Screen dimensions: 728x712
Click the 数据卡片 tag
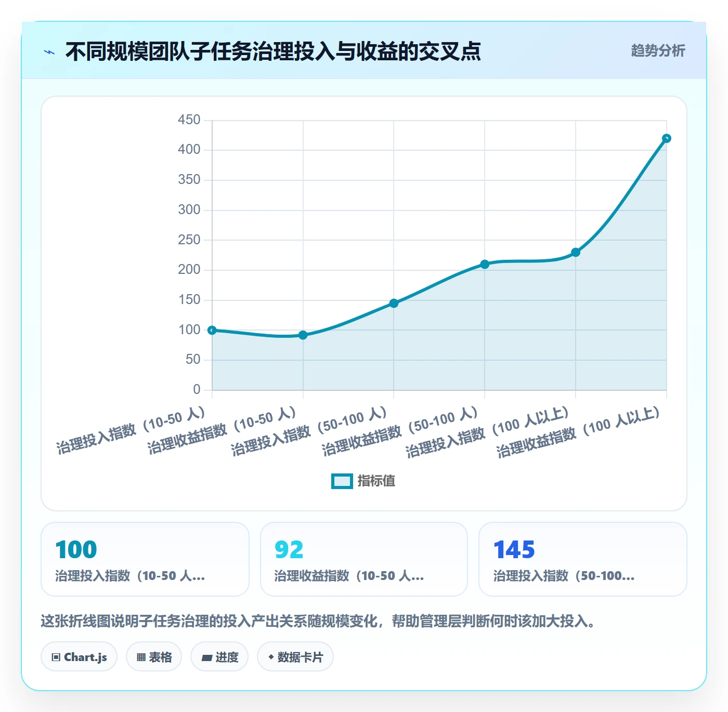click(295, 657)
